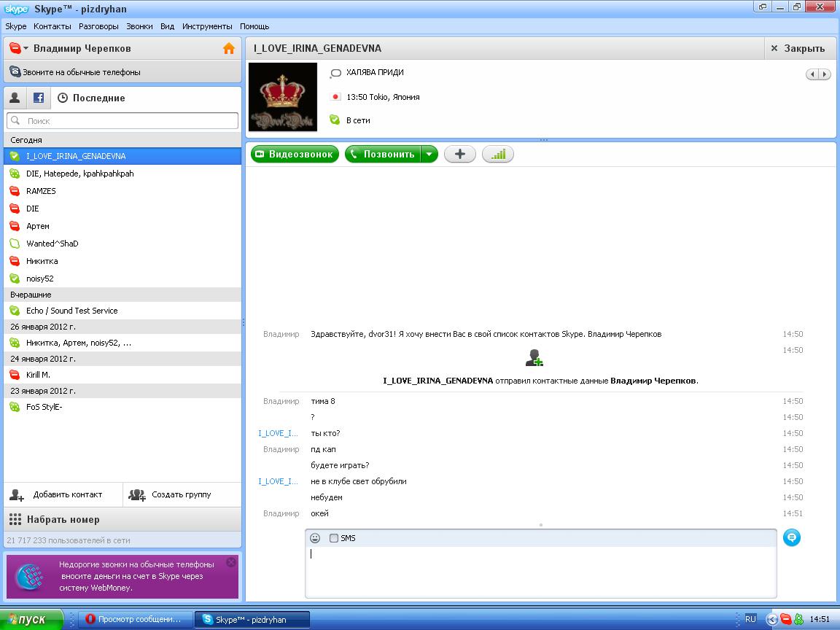The width and height of the screenshot is (840, 630).
Task: Open the Помощь menu
Action: pyautogui.click(x=254, y=26)
